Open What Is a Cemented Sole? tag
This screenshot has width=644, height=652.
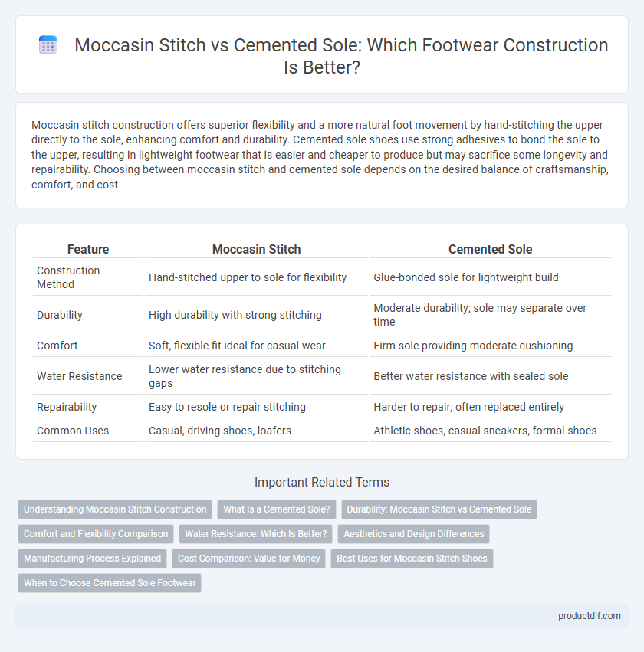[277, 509]
